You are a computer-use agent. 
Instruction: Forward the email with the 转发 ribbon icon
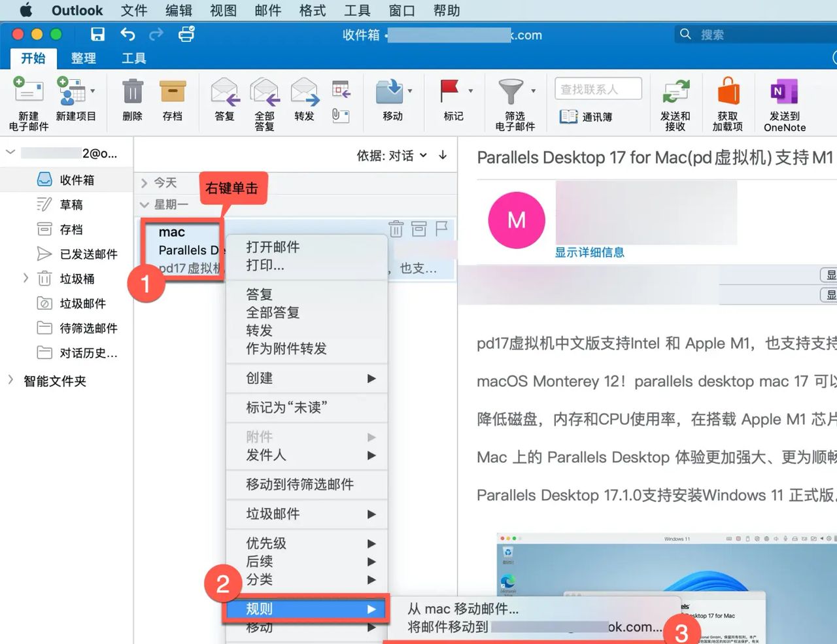[305, 92]
